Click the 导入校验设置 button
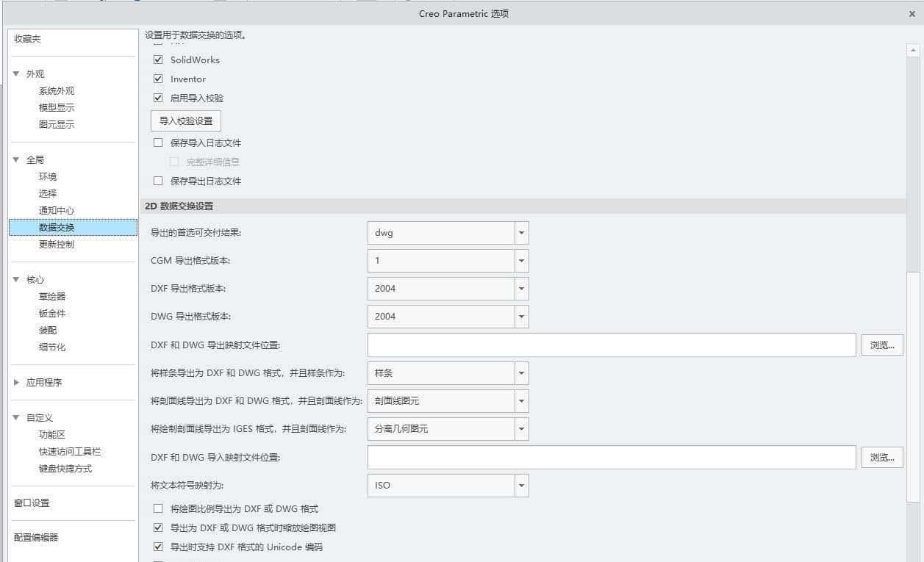Image resolution: width=924 pixels, height=562 pixels. point(185,120)
